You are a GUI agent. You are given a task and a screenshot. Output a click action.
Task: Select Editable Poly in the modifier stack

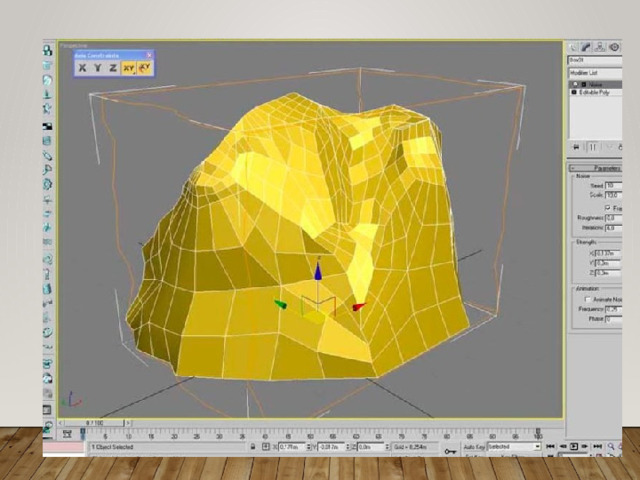tap(594, 92)
